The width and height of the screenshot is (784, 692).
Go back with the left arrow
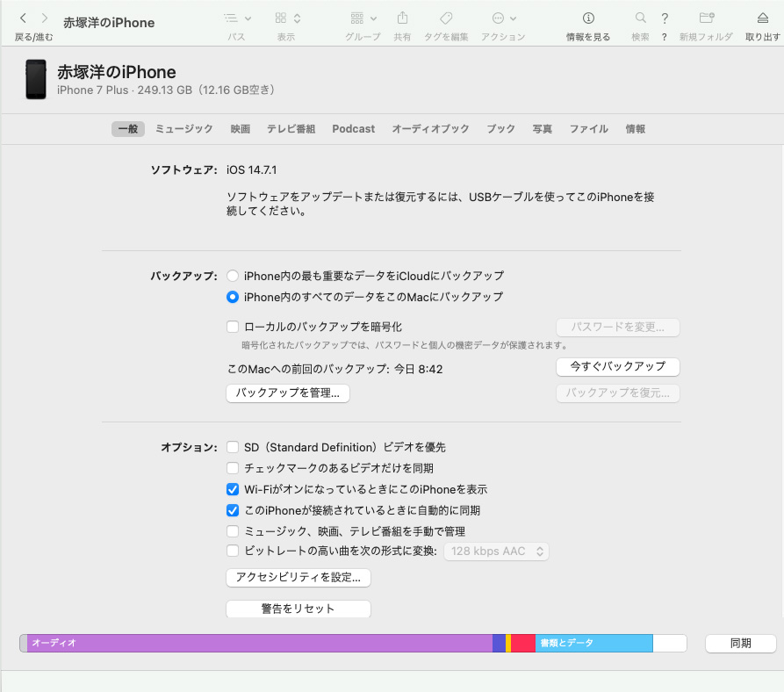23,18
